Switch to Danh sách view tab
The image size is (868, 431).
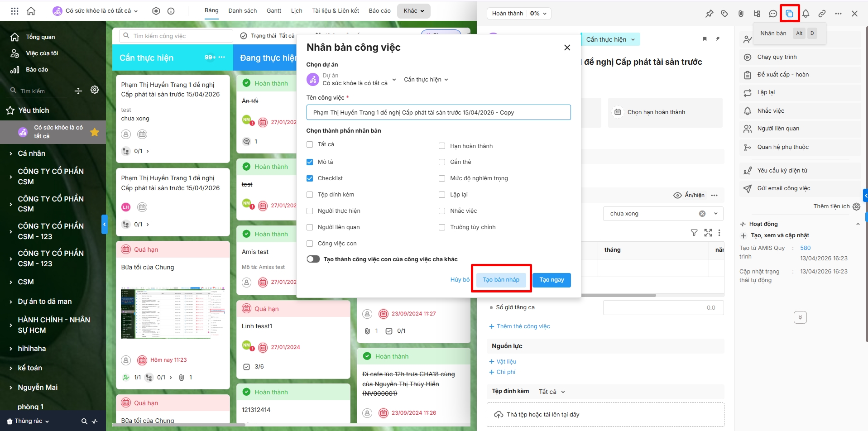click(x=243, y=11)
